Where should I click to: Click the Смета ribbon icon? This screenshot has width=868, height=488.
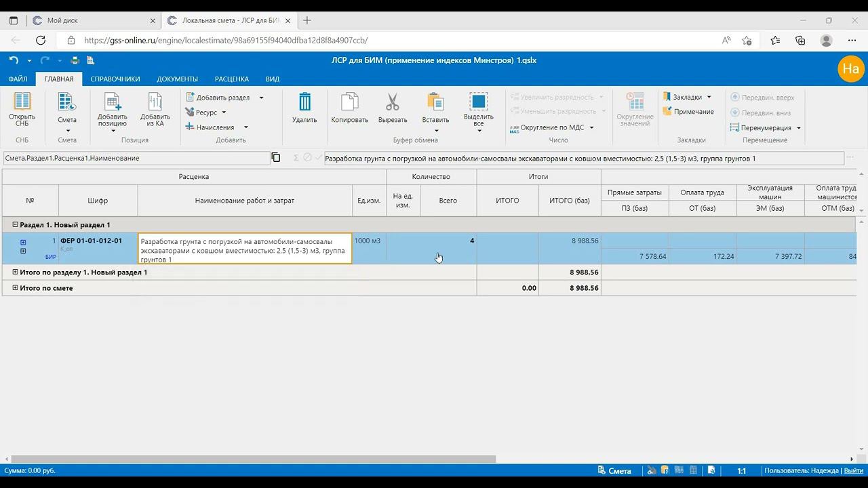click(x=67, y=102)
